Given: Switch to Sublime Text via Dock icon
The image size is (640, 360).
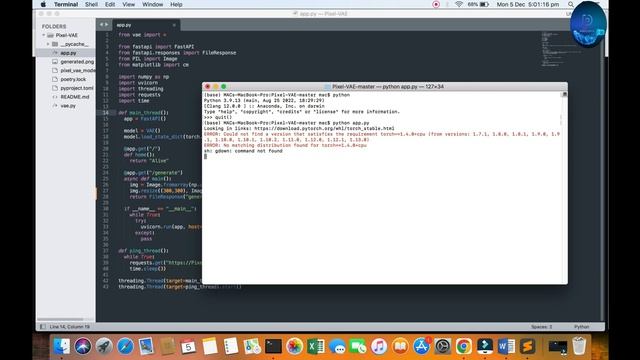Looking at the screenshot, I should tap(527, 347).
